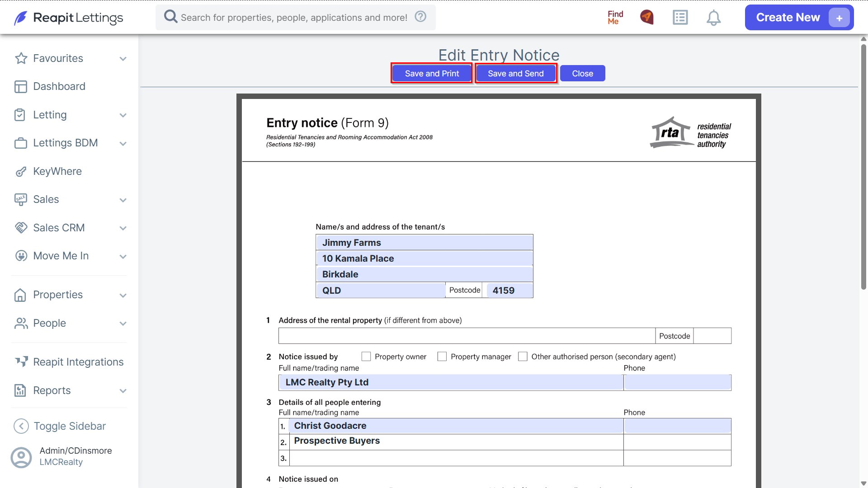Toggle Sidebar using the arrow circle icon
Viewport: 868px width, 488px height.
click(21, 426)
